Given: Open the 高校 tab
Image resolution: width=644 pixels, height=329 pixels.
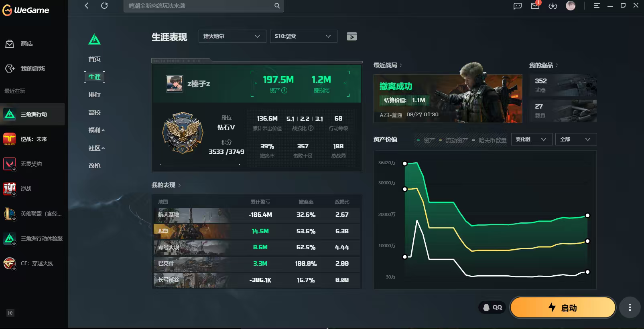Looking at the screenshot, I should [95, 113].
